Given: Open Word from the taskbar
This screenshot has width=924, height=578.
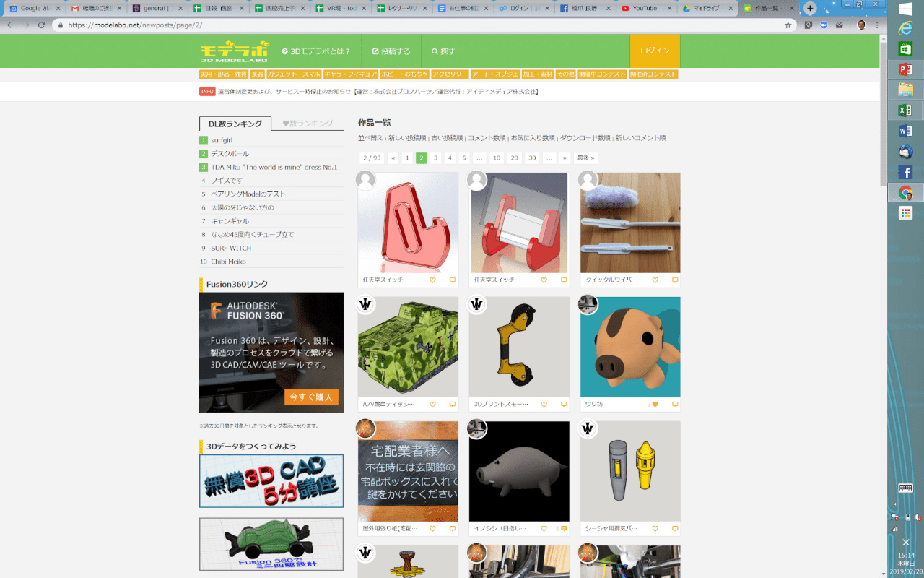Looking at the screenshot, I should pos(905,131).
